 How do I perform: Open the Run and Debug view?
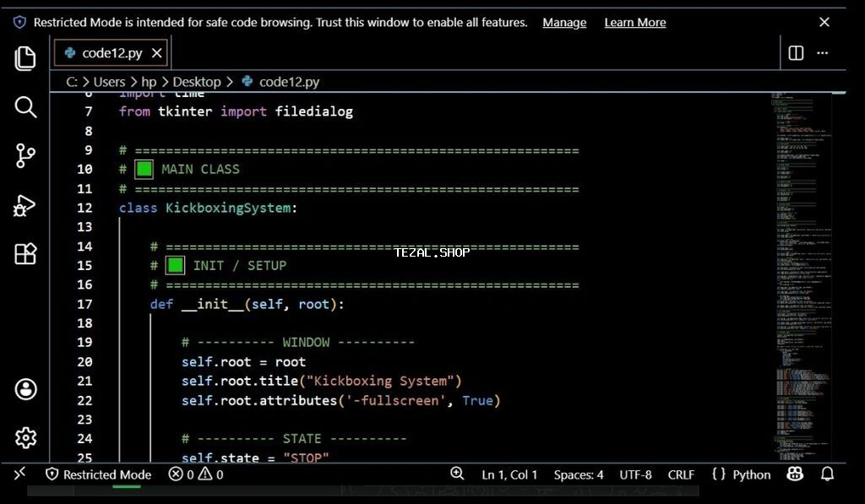(x=24, y=206)
